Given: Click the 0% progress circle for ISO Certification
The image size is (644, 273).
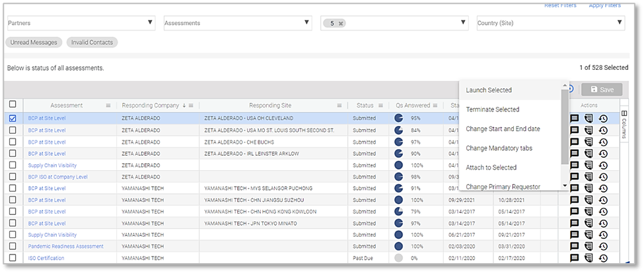Looking at the screenshot, I should click(398, 258).
